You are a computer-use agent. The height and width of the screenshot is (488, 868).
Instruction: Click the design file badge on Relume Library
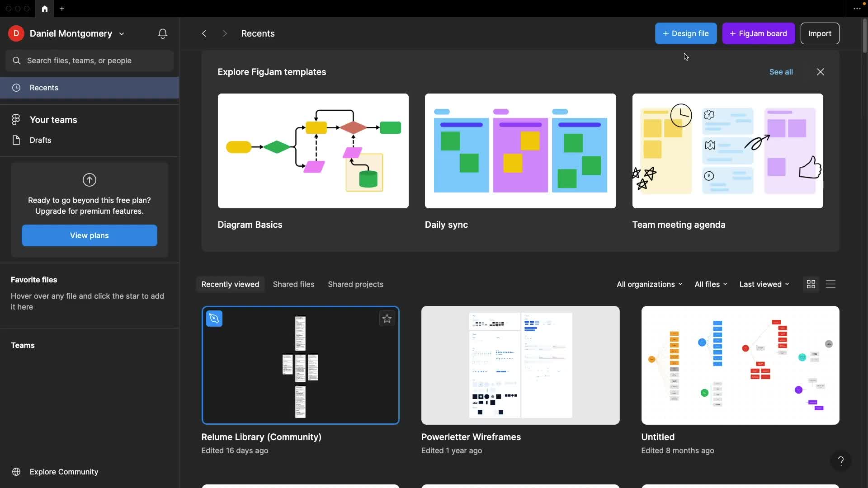[214, 319]
